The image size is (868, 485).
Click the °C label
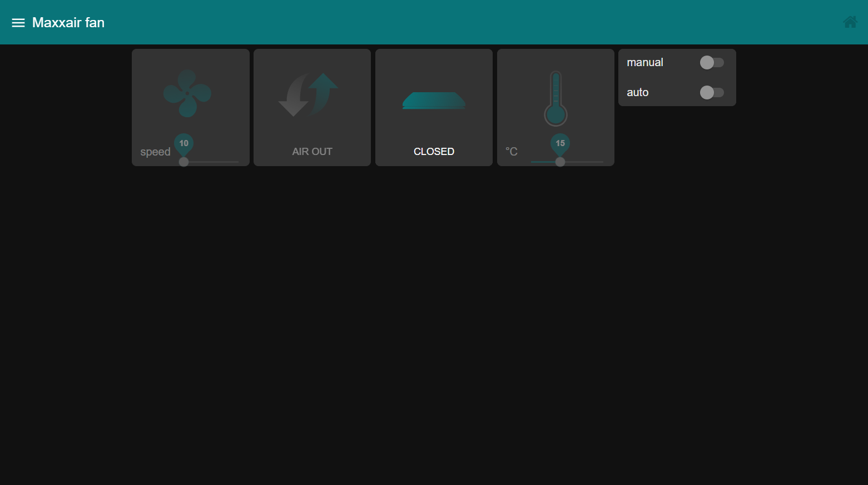coord(512,152)
